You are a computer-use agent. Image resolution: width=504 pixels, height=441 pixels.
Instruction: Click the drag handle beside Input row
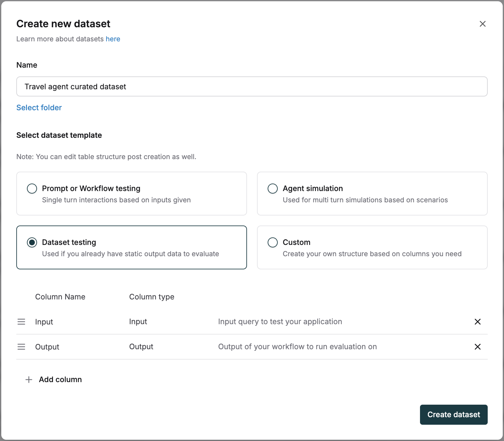[21, 322]
